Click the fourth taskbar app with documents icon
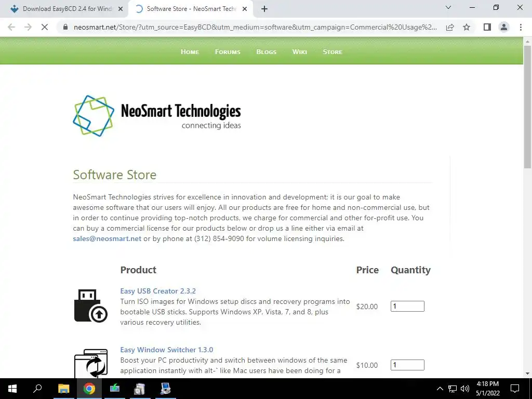The height and width of the screenshot is (399, 532). click(x=140, y=389)
